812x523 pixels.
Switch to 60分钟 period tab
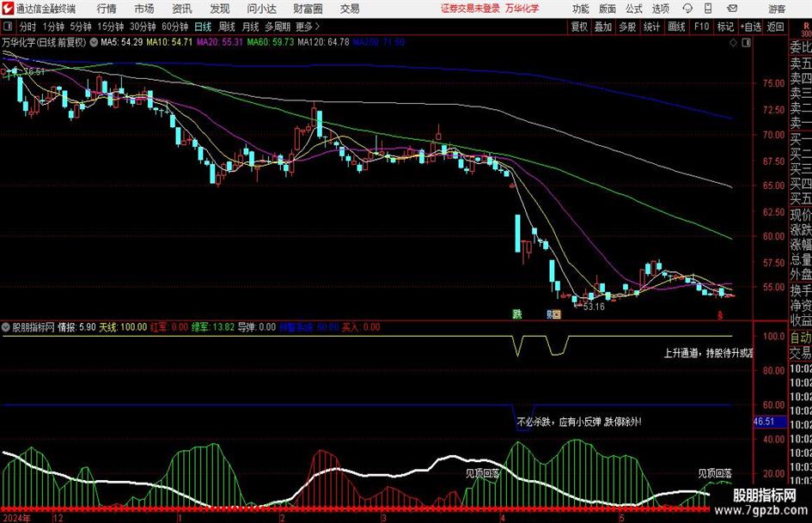click(x=175, y=27)
